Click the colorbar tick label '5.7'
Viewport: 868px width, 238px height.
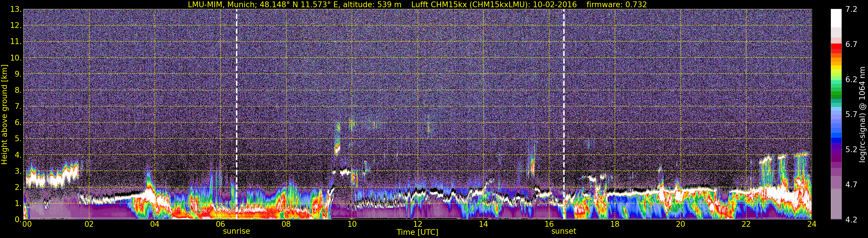point(851,115)
